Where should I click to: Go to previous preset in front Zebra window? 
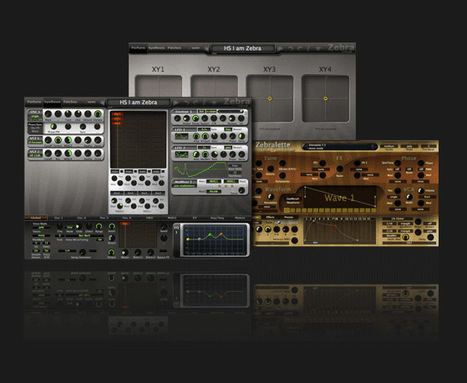click(102, 103)
